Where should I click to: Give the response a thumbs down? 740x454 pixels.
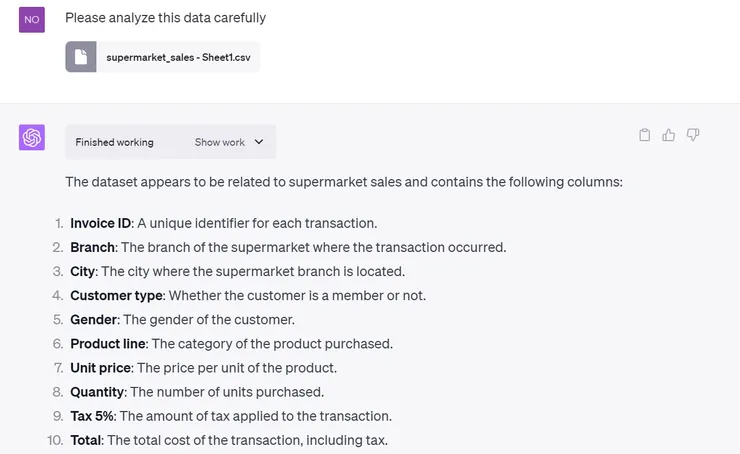(692, 135)
